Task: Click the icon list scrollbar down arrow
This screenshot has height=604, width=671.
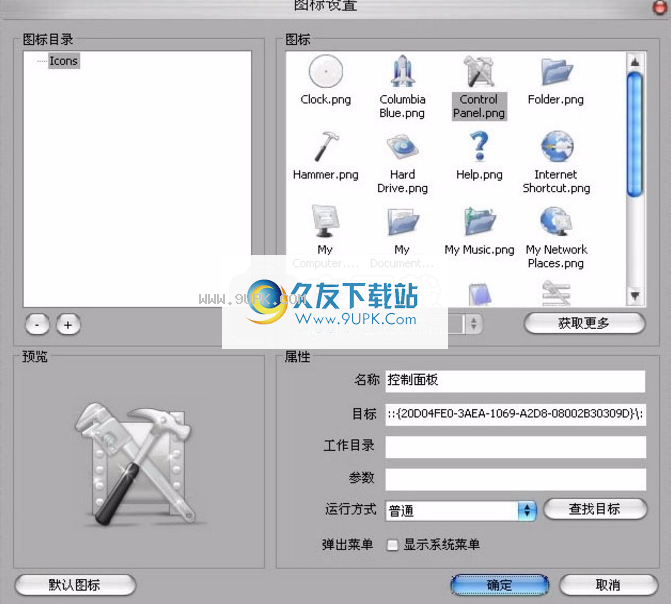Action: click(635, 296)
